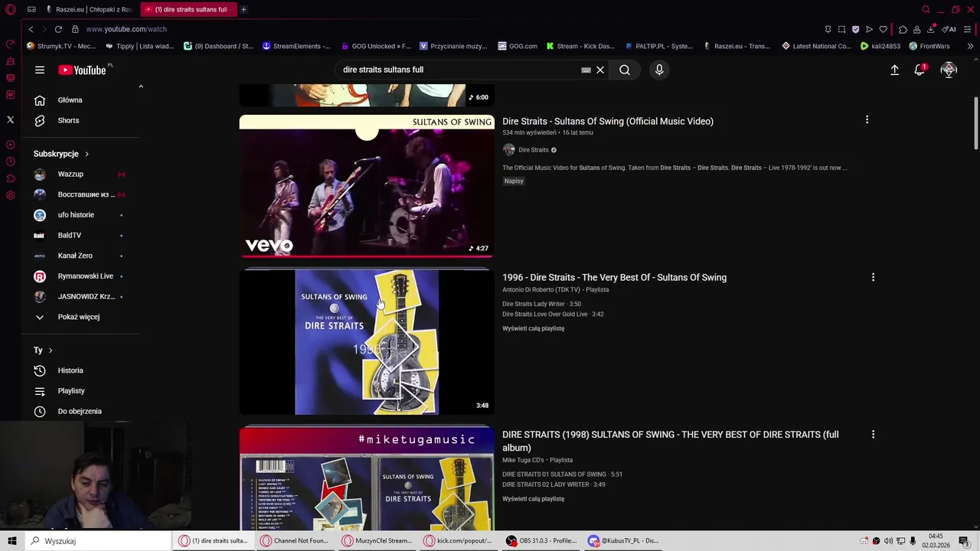Open Opera easy setup sliders icon
Viewport: 980px width, 551px height.
[968, 29]
